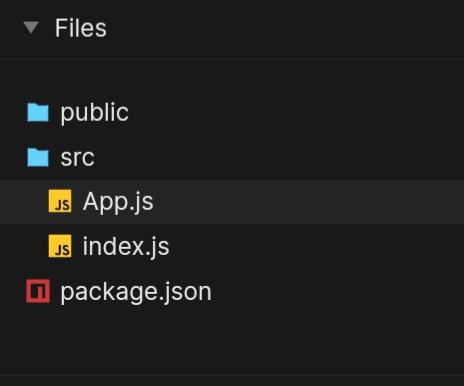
Task: Open the App.js file
Action: click(x=118, y=202)
